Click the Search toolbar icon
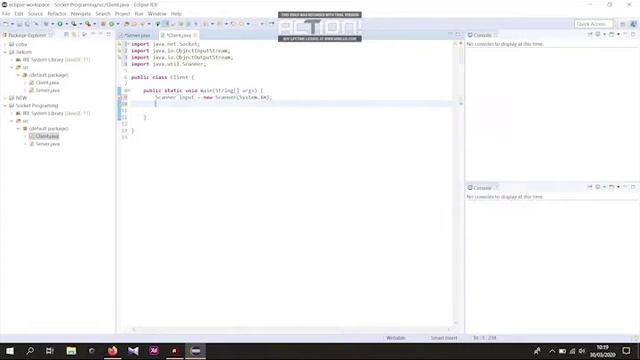Viewport: 640px width, 360px height. (142, 24)
